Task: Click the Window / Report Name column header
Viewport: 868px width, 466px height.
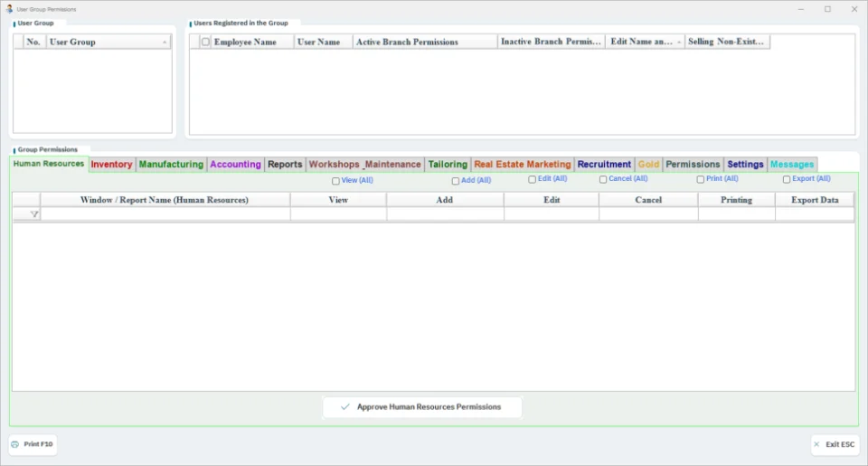Action: pyautogui.click(x=165, y=200)
